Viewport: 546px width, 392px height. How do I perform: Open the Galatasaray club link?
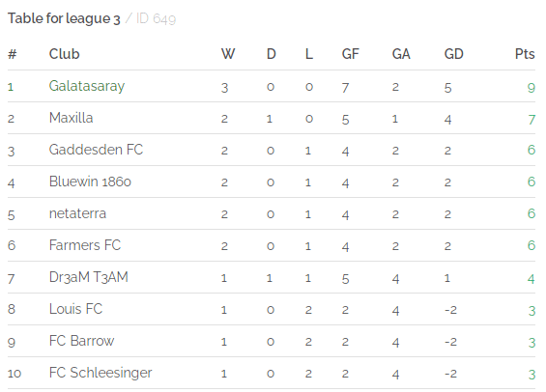[x=87, y=86]
